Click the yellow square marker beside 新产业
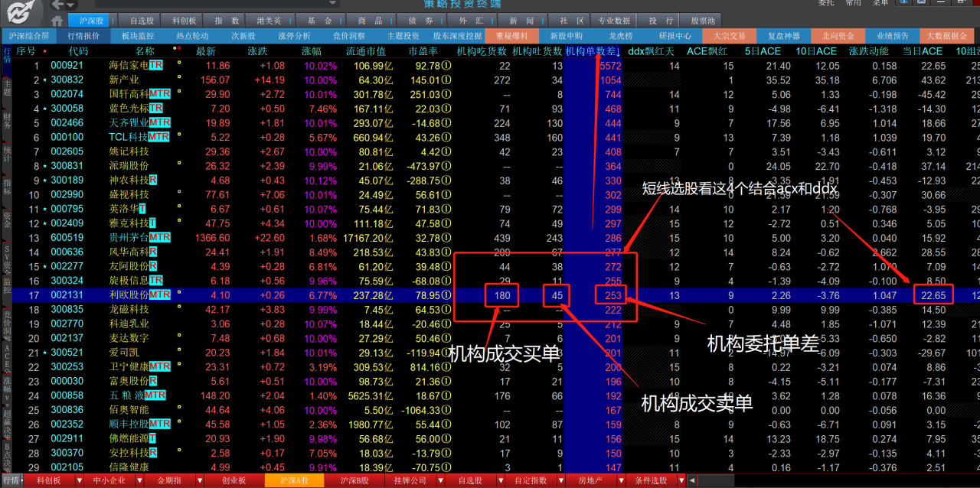980x488 pixels. click(x=178, y=78)
